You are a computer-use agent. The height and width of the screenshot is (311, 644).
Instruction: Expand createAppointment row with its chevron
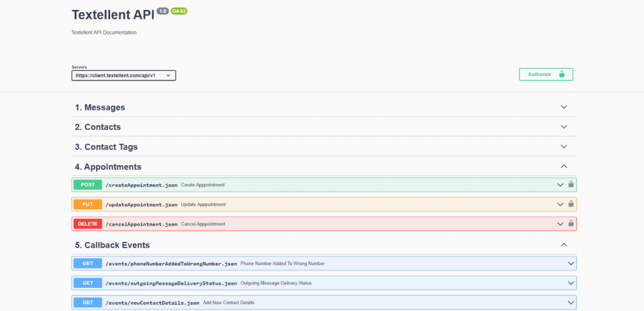click(x=560, y=185)
